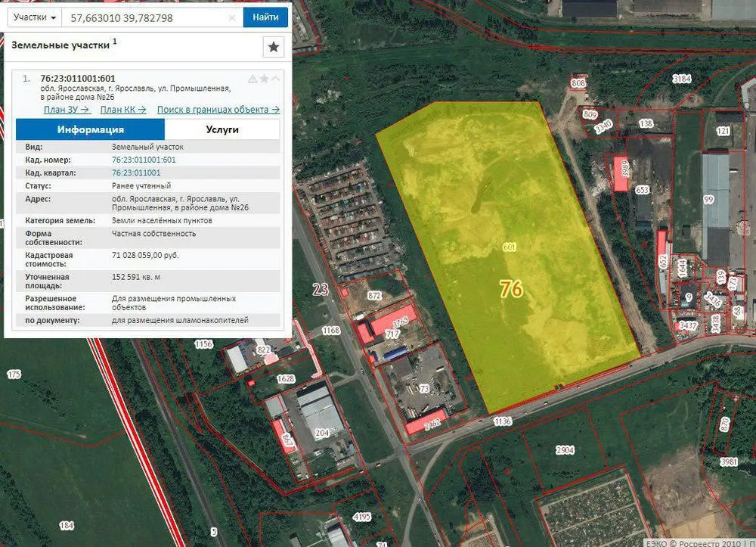Open the Участки search type dropdown

coord(35,17)
